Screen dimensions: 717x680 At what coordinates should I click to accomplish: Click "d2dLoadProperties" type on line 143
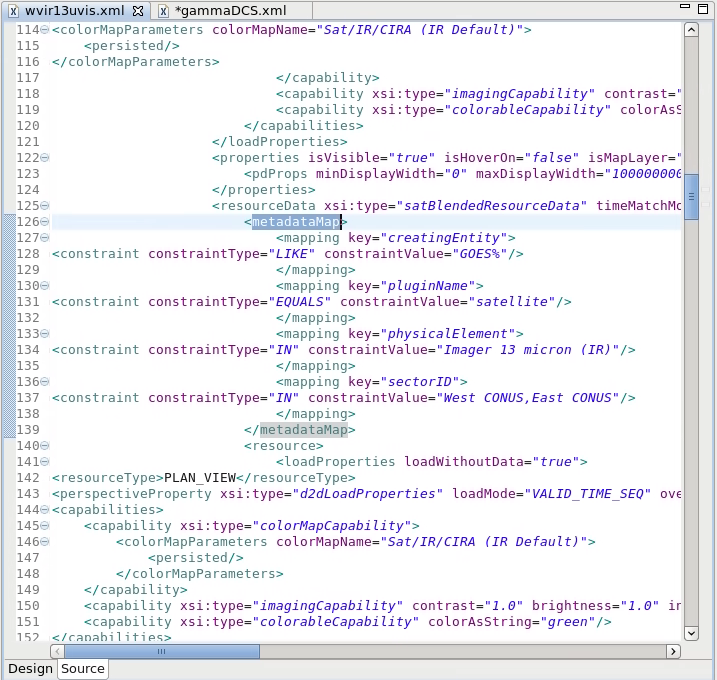point(368,494)
